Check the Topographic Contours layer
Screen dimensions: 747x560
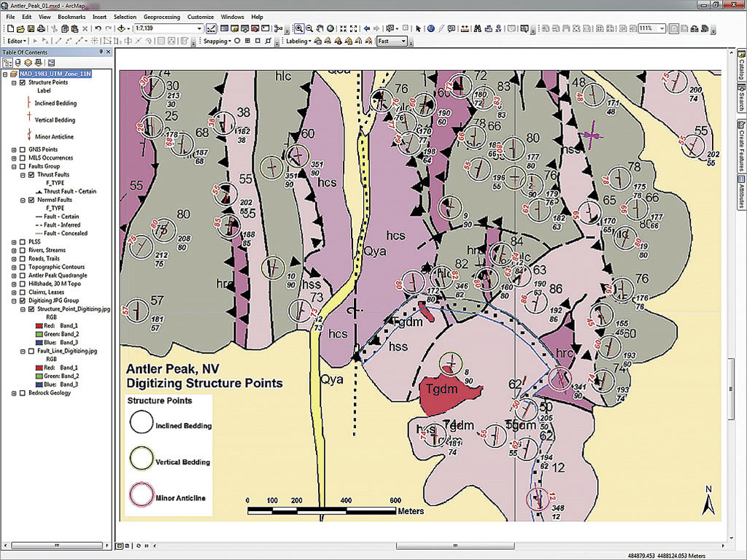[23, 267]
